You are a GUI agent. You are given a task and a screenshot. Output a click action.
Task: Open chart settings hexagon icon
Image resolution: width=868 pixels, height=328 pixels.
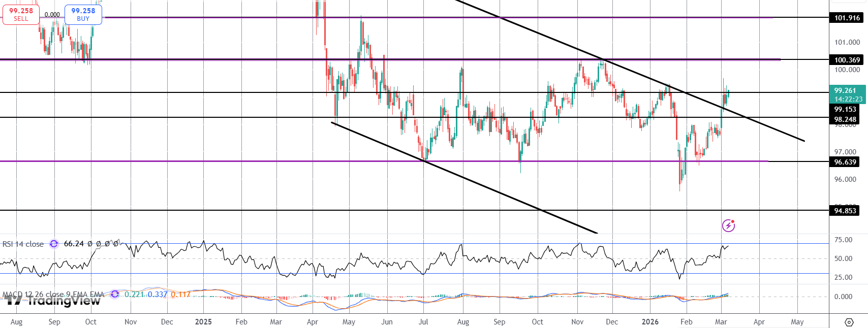849,322
